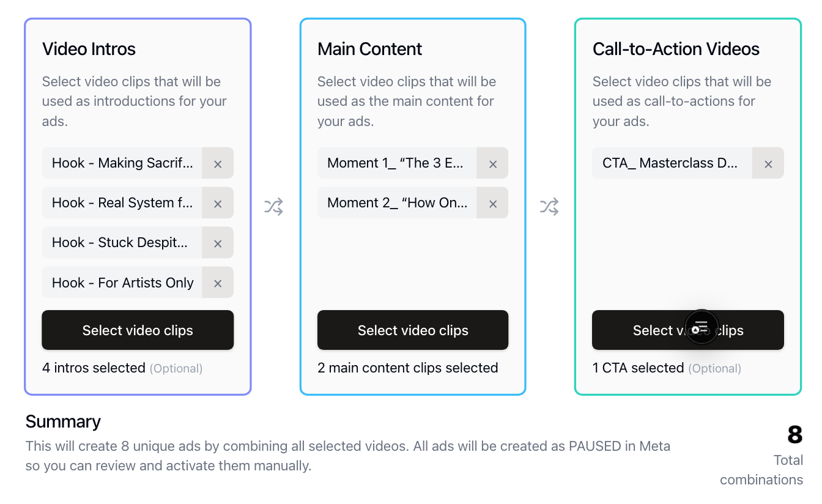Remove the "Hook - Real System" intro clip
This screenshot has width=822, height=504.
(218, 202)
